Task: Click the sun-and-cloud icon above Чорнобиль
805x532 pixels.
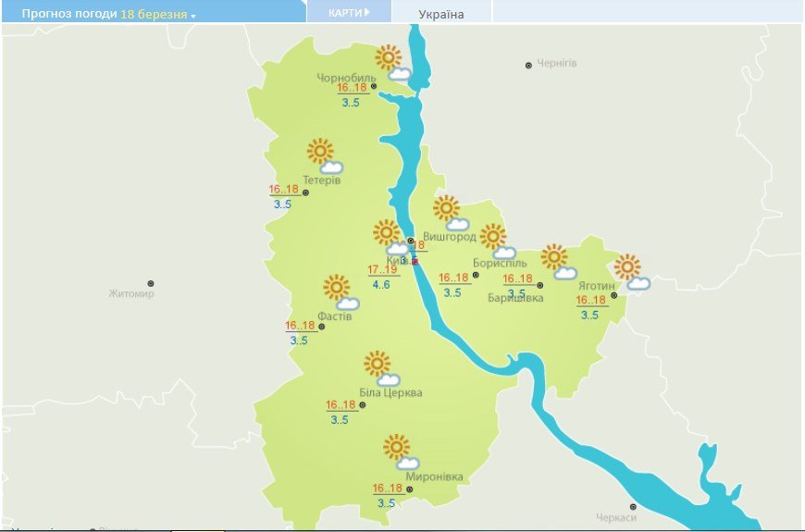Action: 392,63
